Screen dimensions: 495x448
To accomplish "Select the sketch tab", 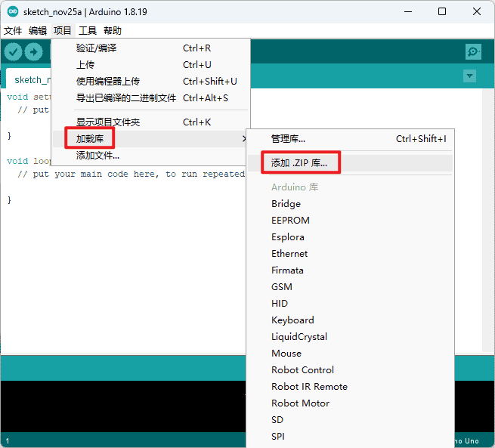I will (x=29, y=79).
